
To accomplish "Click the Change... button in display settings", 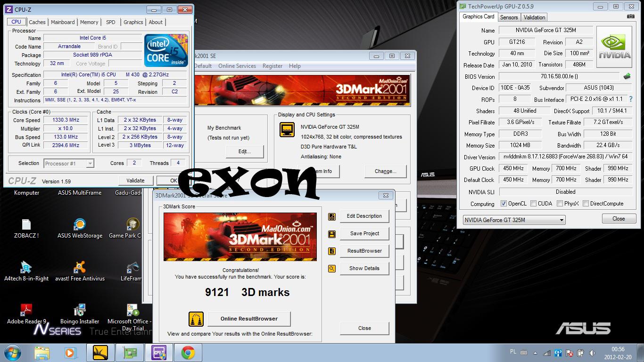I will click(x=385, y=171).
